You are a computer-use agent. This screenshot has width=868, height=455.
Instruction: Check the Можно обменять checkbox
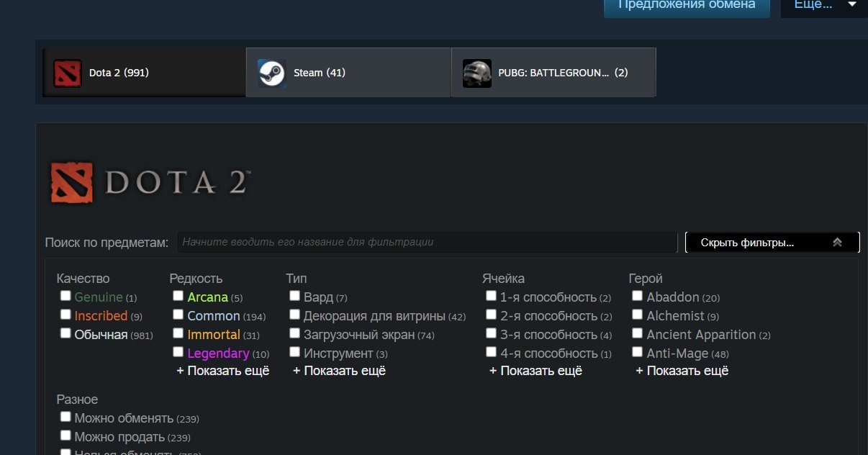[65, 417]
